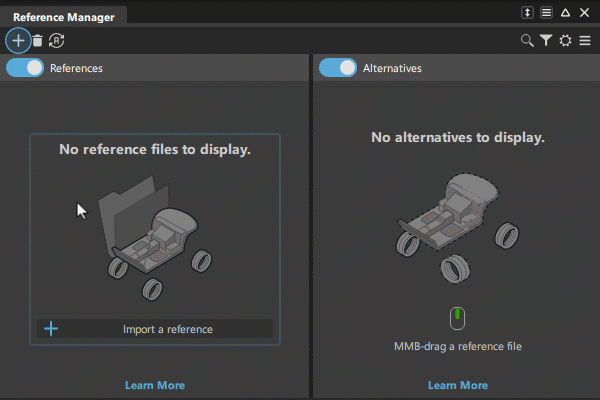Open the settings gear icon
The width and height of the screenshot is (600, 400).
pos(565,41)
